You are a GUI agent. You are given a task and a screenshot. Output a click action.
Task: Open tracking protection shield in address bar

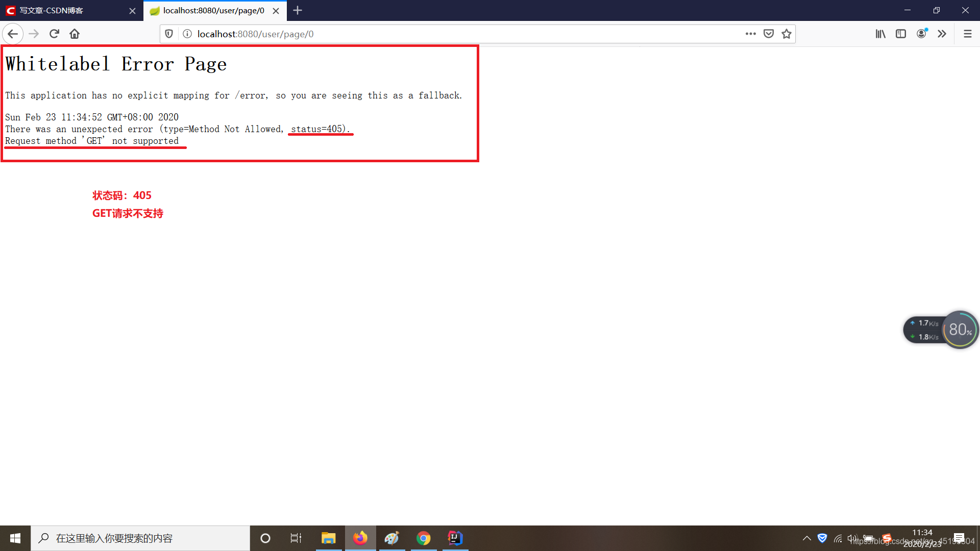169,34
